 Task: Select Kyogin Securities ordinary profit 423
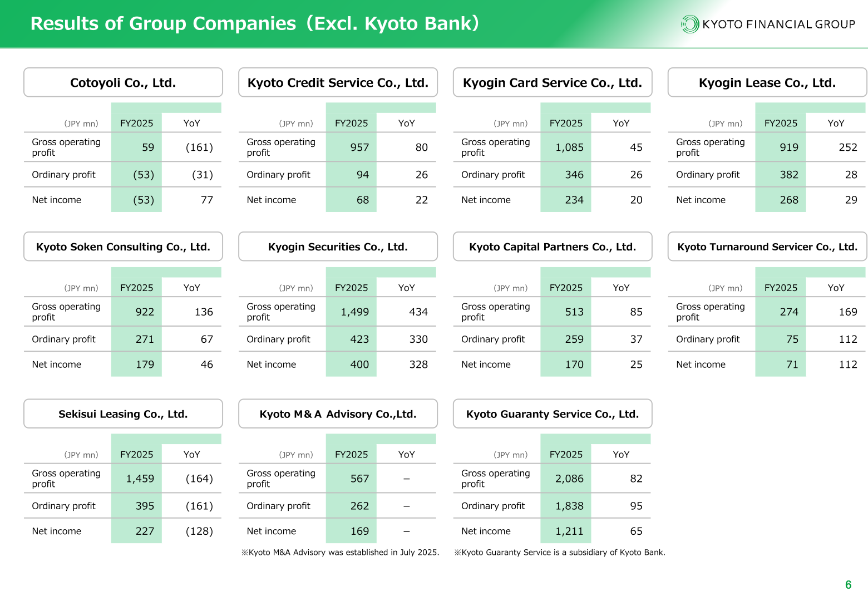click(x=359, y=339)
